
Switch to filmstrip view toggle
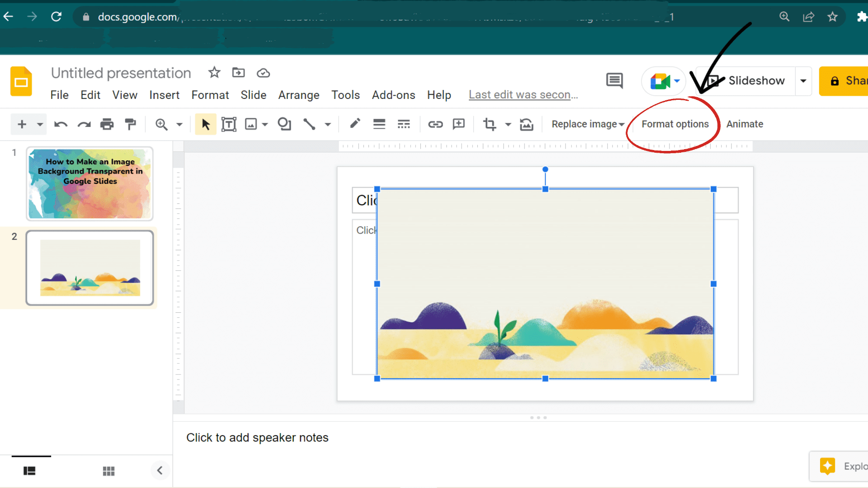(x=29, y=471)
